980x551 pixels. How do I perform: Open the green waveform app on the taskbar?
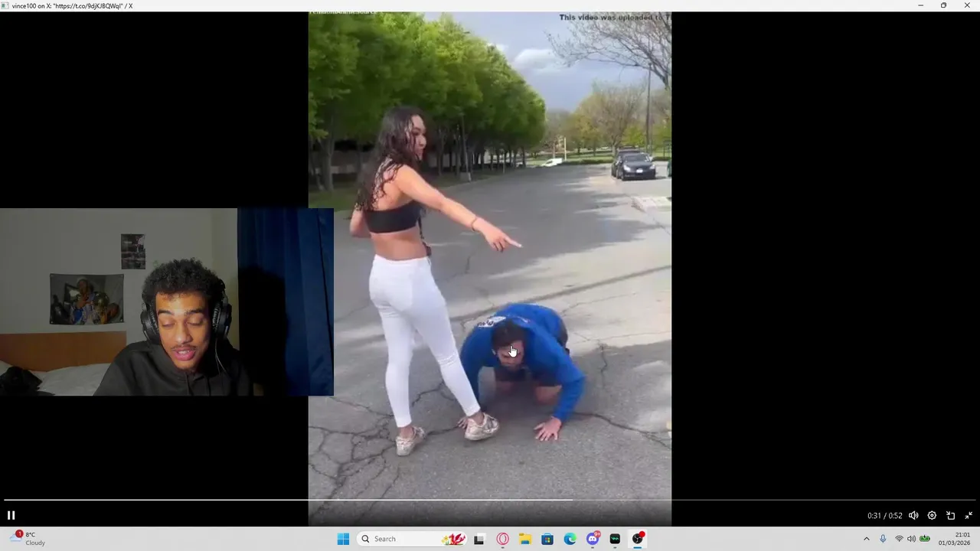pyautogui.click(x=615, y=539)
